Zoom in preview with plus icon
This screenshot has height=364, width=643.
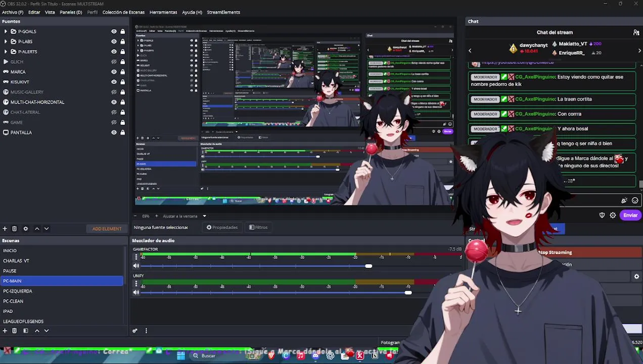pos(157,216)
